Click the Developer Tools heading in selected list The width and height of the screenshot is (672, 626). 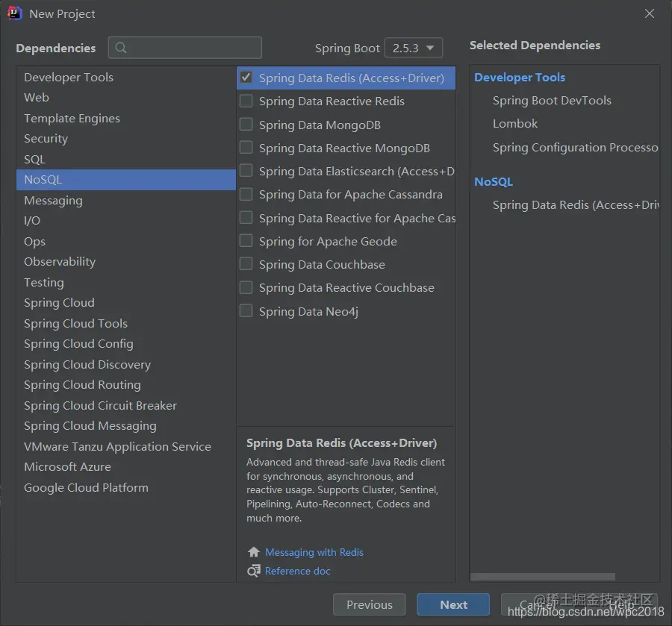520,78
